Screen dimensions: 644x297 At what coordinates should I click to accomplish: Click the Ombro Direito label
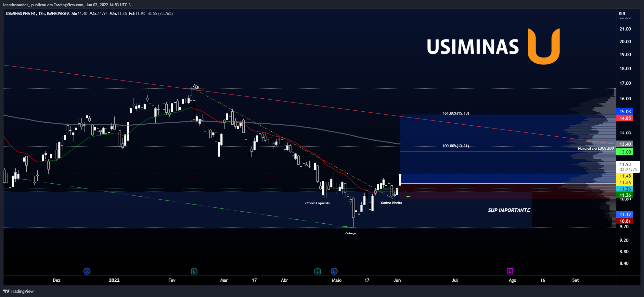tap(392, 203)
